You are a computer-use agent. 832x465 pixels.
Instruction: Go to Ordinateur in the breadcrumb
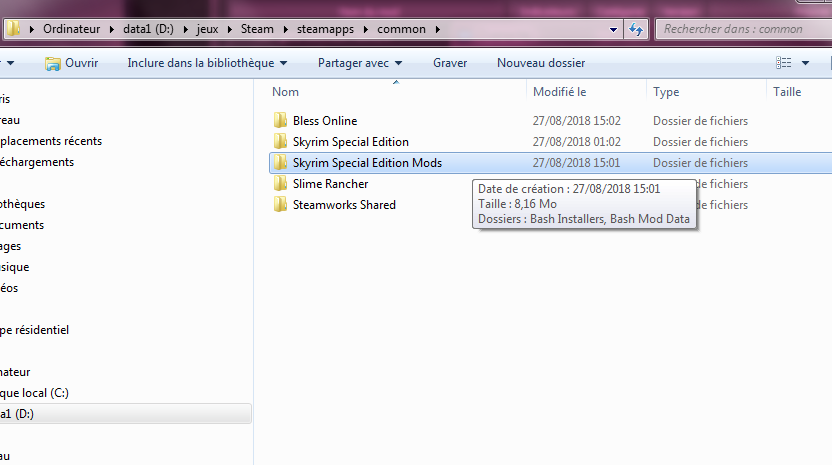pyautogui.click(x=72, y=29)
